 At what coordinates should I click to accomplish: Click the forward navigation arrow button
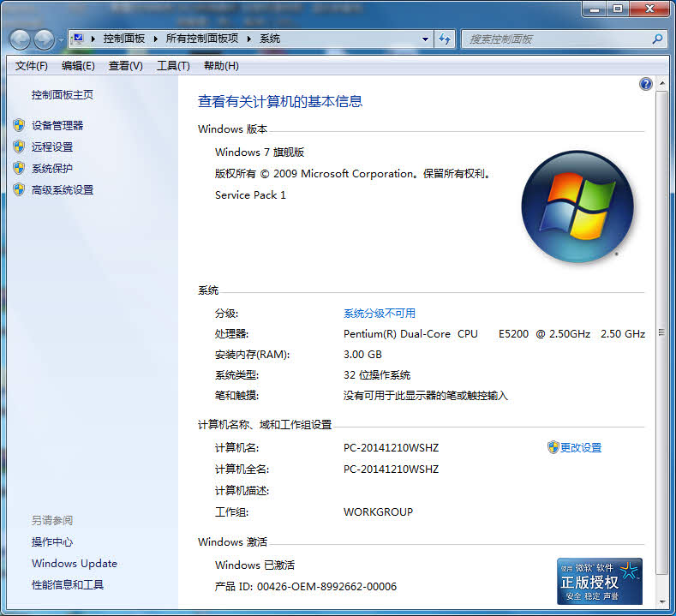(x=43, y=39)
